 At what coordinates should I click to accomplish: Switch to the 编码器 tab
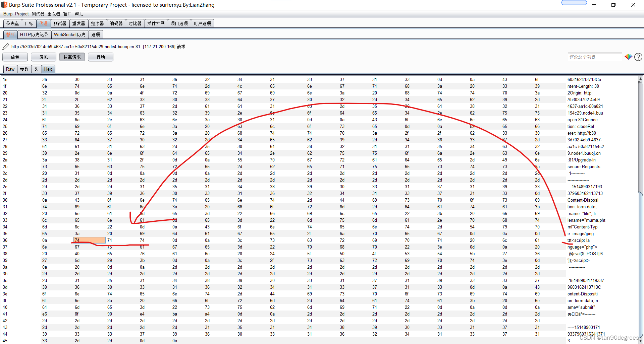116,23
